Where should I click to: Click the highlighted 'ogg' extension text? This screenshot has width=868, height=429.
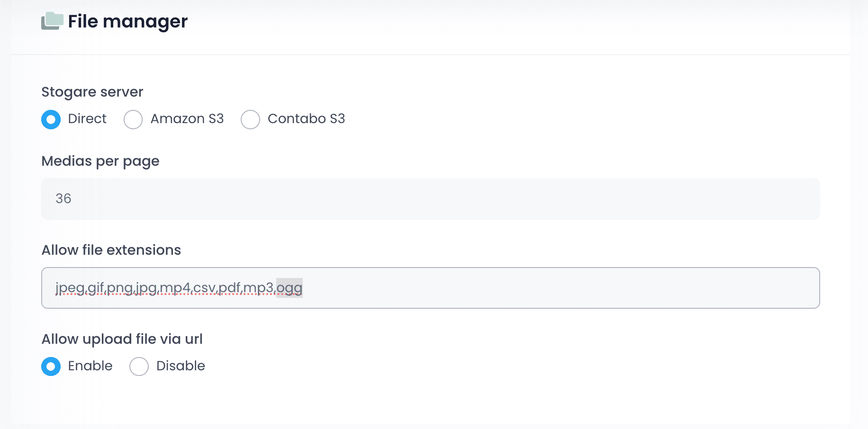pyautogui.click(x=289, y=287)
